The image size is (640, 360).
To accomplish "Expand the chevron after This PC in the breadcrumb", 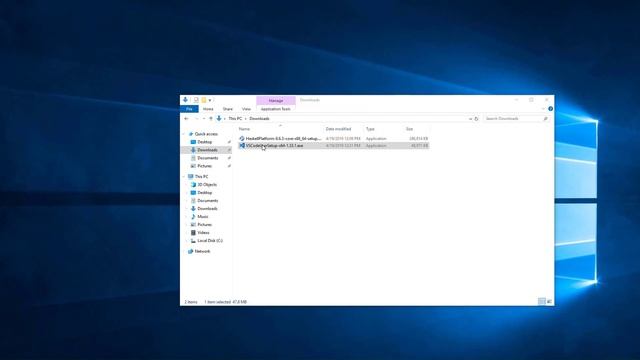I will point(246,119).
